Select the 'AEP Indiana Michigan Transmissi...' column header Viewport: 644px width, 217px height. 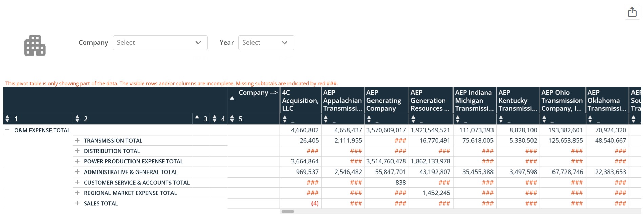coord(475,100)
